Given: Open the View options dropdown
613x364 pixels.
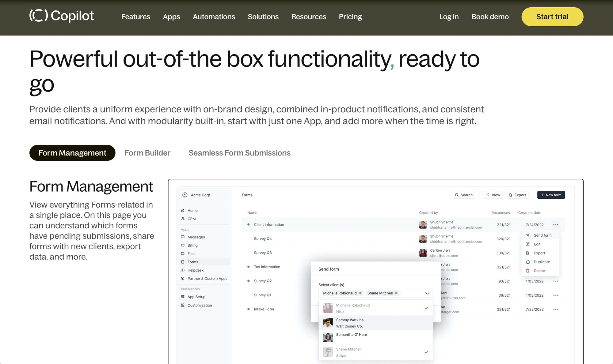Looking at the screenshot, I should pyautogui.click(x=493, y=195).
